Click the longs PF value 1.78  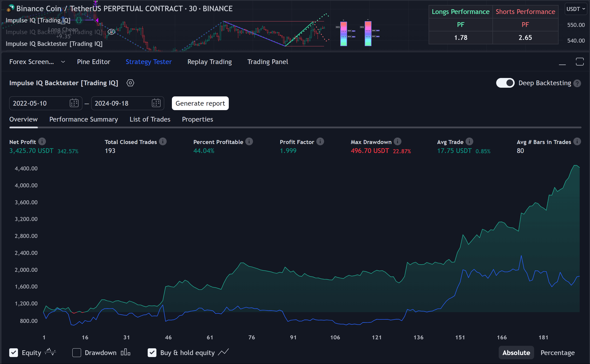point(461,38)
